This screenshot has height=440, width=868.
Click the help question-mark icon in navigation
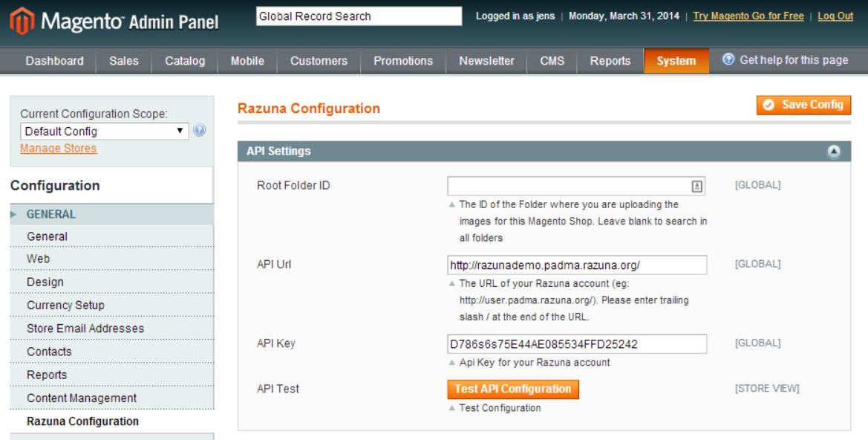pos(728,59)
